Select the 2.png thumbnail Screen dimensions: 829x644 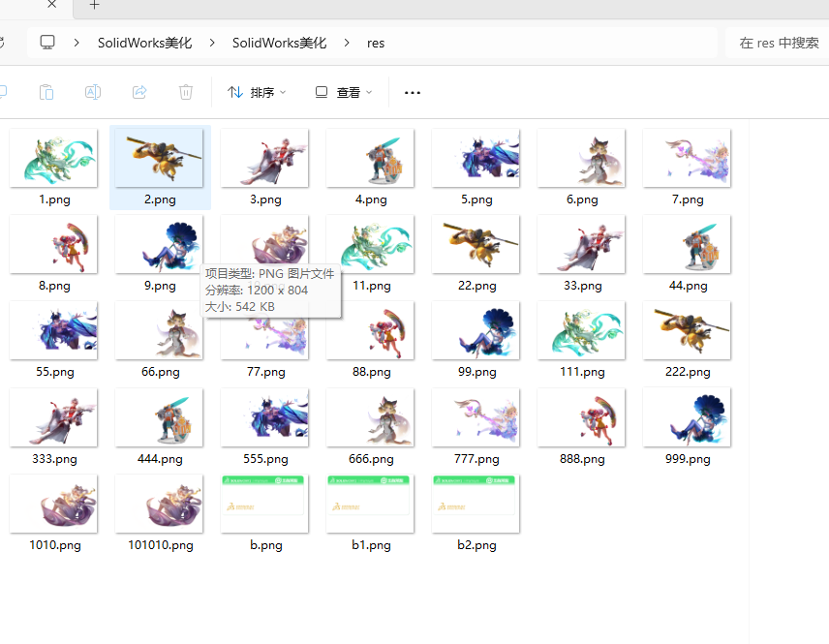coord(159,158)
